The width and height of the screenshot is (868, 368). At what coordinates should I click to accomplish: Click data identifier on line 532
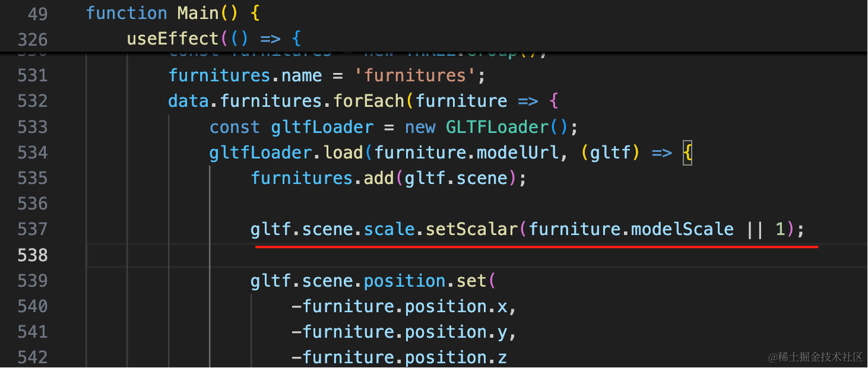point(189,101)
